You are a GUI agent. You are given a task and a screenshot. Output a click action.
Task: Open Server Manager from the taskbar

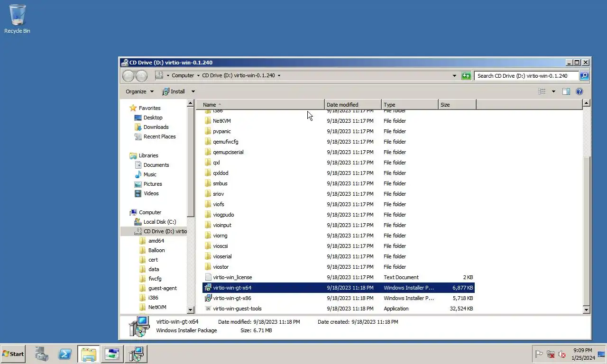[x=42, y=354]
